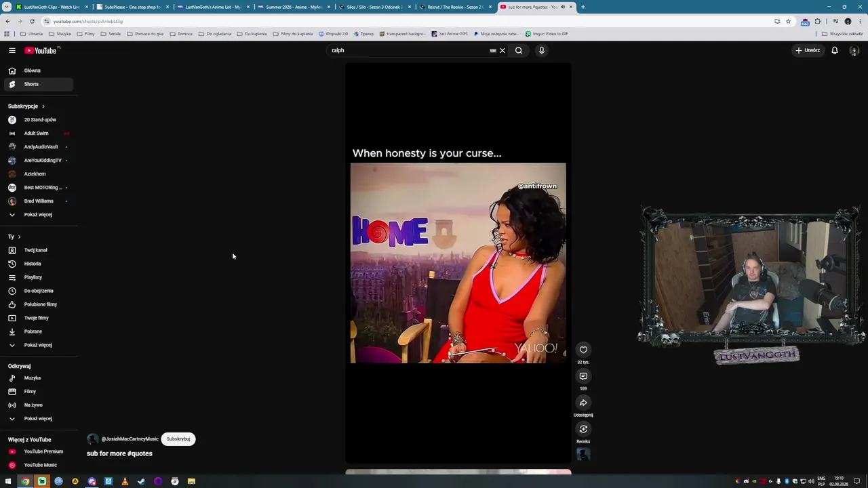Launch Steam from the taskbar
The height and width of the screenshot is (488, 868).
(x=141, y=481)
